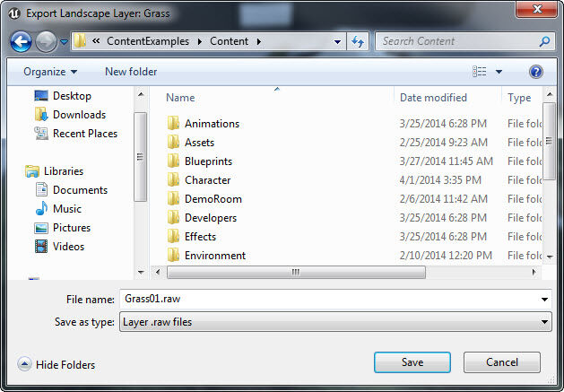Open the Organize menu
This screenshot has height=392, width=564.
50,72
